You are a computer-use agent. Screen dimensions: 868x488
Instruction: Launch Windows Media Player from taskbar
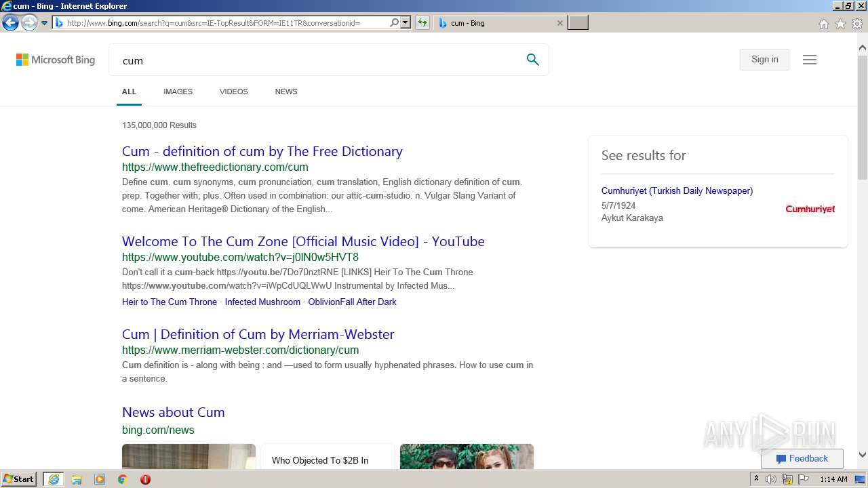click(100, 479)
